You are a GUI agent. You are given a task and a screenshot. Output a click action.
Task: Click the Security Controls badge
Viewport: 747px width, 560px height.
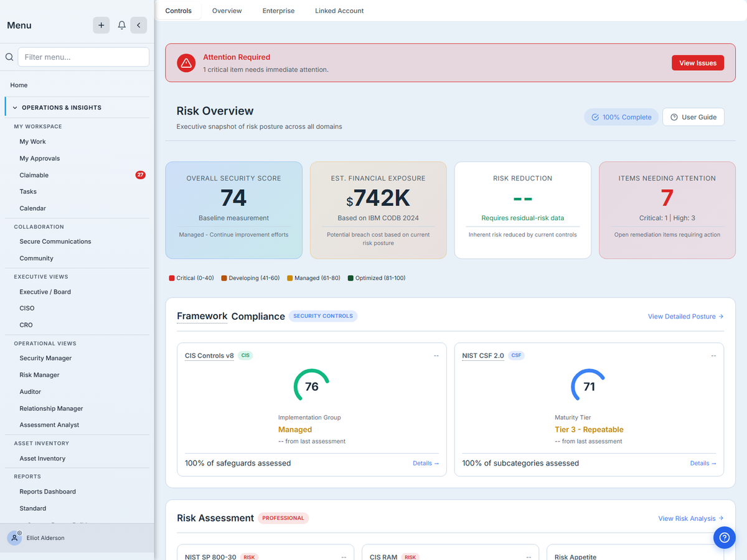[323, 316]
